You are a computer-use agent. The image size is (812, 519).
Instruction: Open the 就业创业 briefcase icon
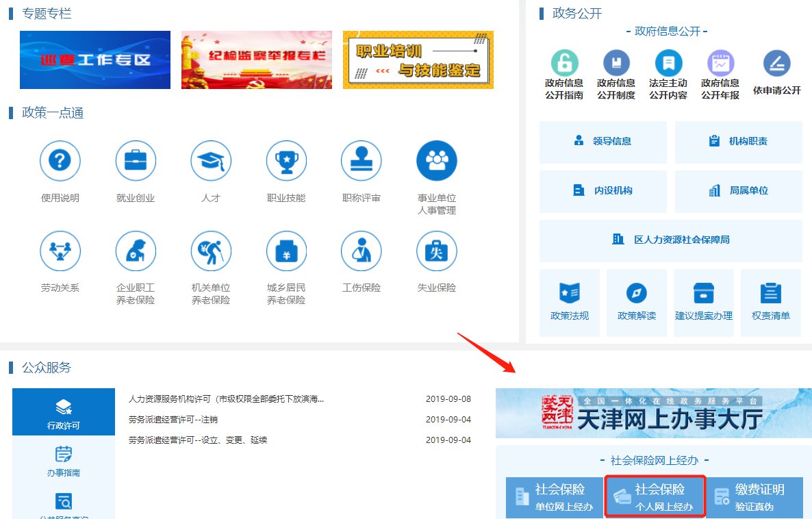[136, 161]
